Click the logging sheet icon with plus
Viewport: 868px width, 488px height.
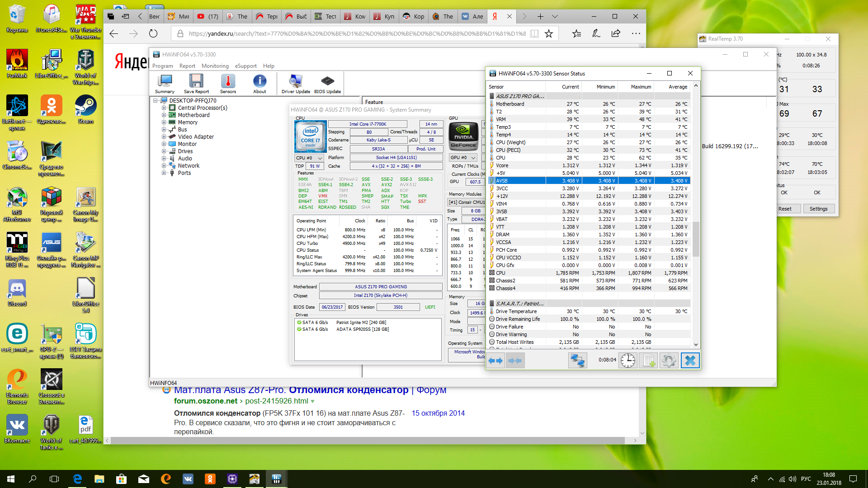click(648, 360)
